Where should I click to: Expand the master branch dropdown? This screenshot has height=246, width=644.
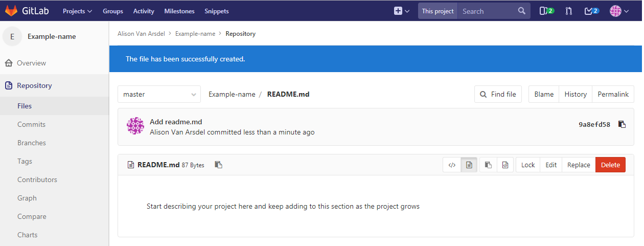point(159,94)
